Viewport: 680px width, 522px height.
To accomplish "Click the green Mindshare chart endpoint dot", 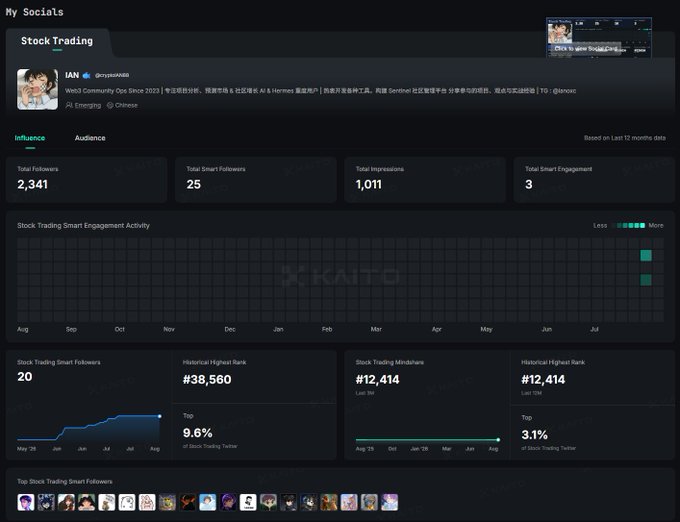I will click(x=498, y=440).
